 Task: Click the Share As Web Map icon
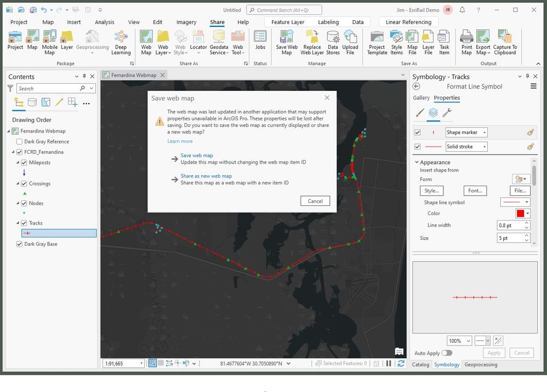click(x=146, y=42)
